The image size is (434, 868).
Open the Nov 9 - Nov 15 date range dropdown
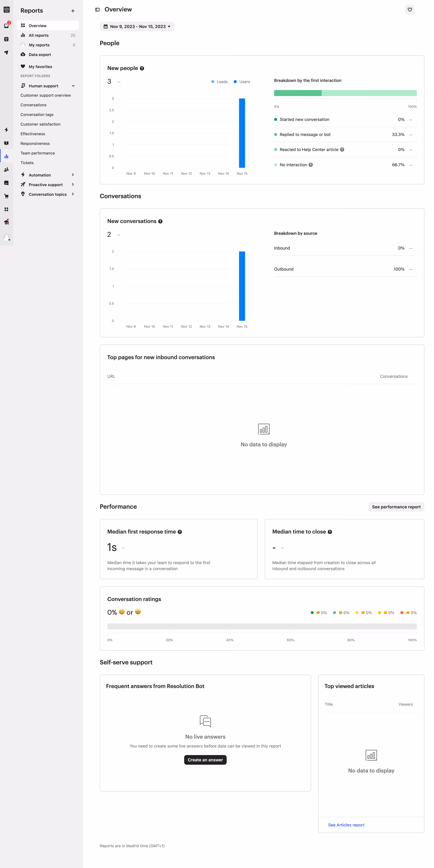(137, 27)
